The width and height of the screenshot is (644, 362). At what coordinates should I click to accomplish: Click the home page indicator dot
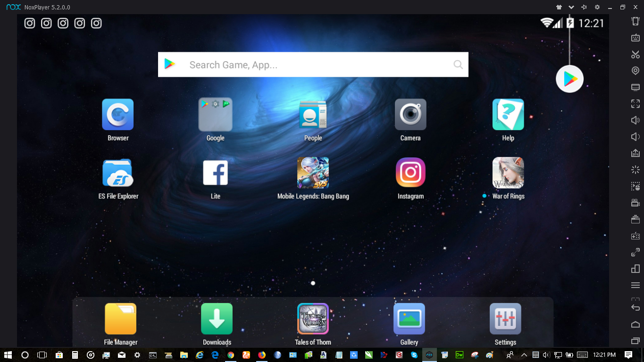click(313, 283)
